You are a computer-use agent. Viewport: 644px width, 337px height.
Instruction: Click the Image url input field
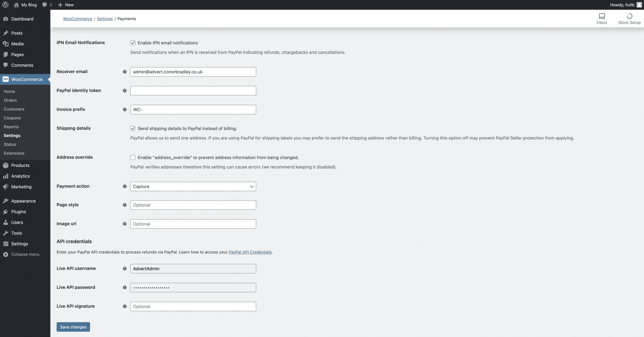coord(193,224)
